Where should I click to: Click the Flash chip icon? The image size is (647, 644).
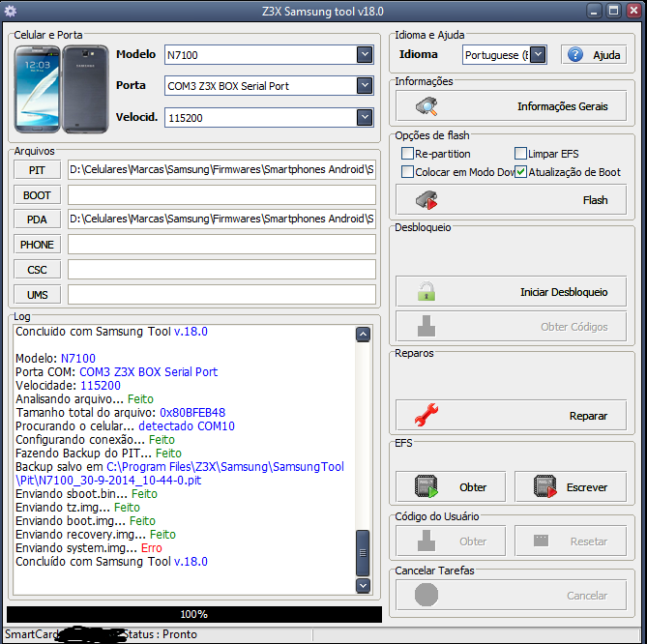426,200
